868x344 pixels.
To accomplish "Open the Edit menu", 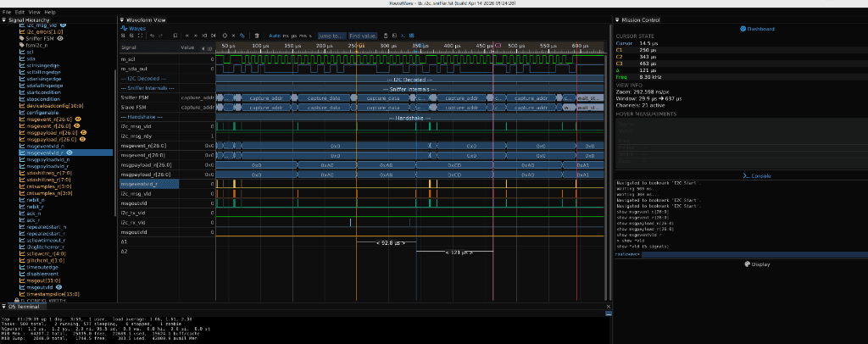I will pyautogui.click(x=20, y=12).
